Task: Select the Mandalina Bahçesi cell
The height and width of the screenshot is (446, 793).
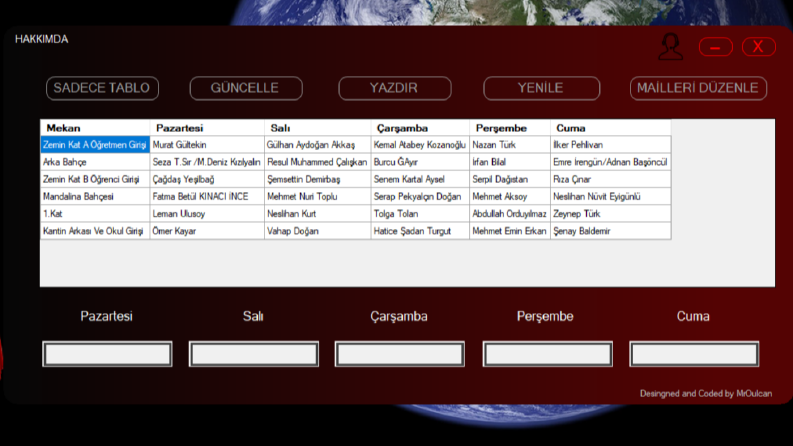Action: pos(95,196)
